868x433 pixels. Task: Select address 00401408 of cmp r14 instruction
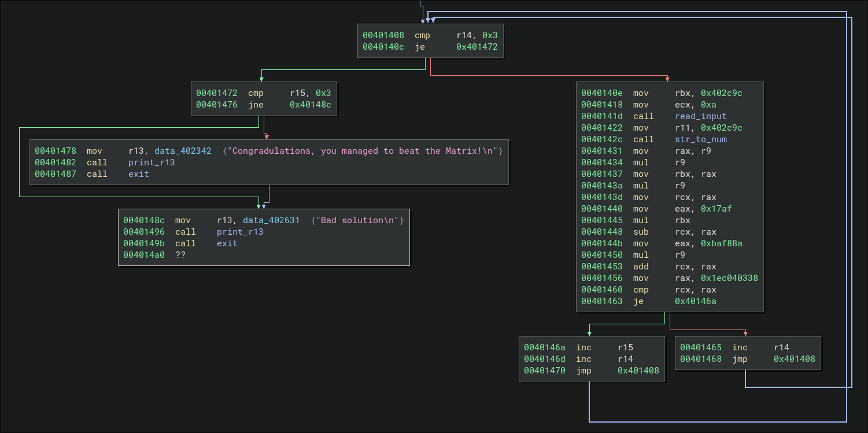pos(383,35)
